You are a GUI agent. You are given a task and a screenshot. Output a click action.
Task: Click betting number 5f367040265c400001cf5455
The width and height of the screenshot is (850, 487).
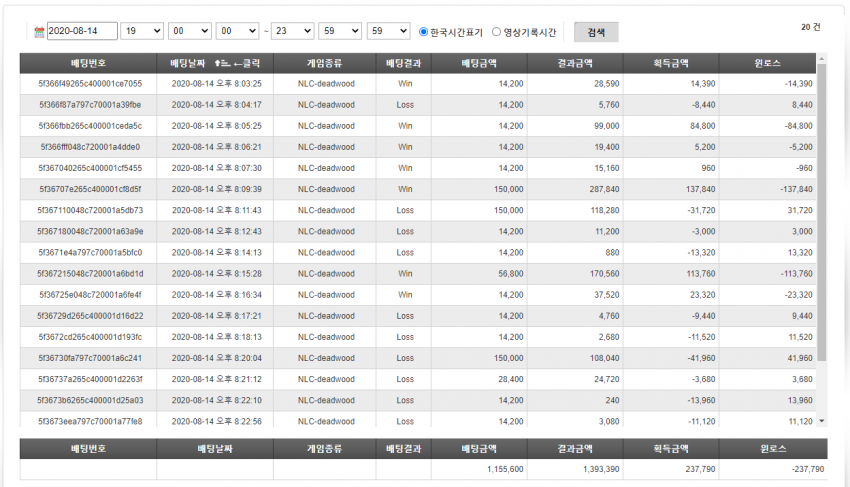coord(90,168)
